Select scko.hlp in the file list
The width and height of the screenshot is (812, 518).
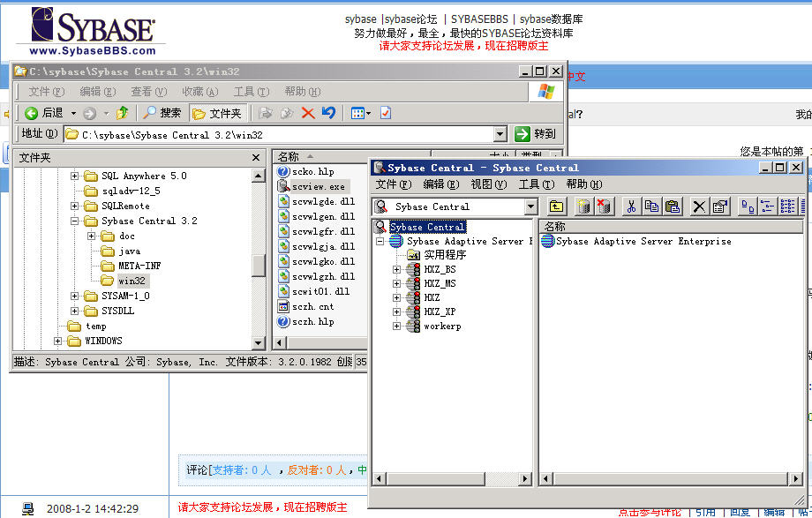pos(306,171)
